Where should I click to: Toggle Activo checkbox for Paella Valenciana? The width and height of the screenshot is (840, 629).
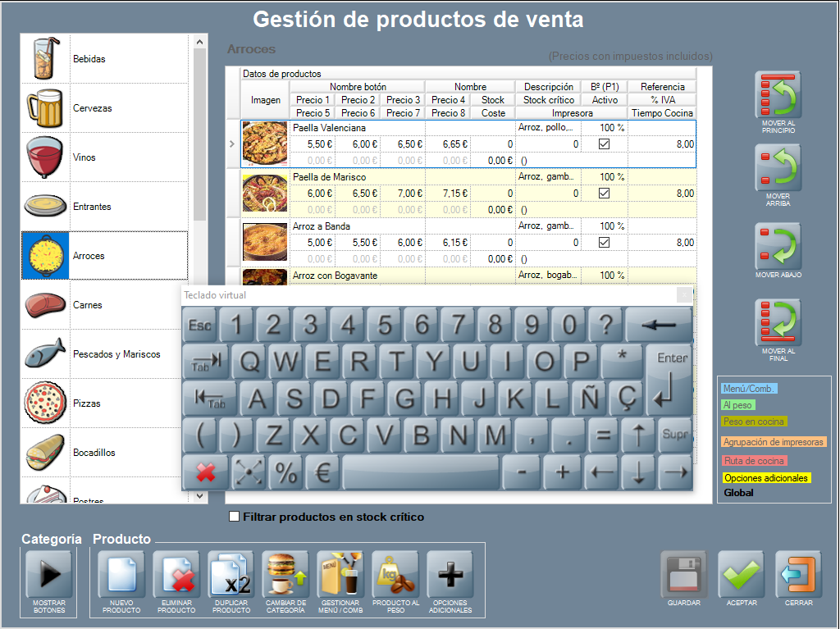[x=605, y=144]
